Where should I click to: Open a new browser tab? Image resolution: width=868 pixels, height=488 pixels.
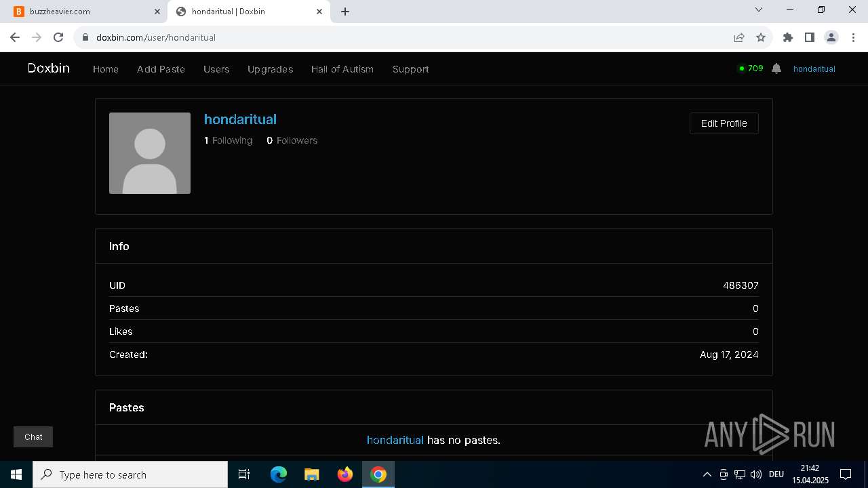point(345,12)
